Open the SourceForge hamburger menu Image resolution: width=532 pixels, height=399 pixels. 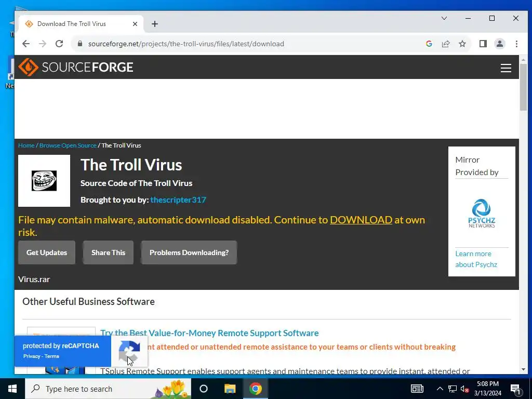(506, 68)
